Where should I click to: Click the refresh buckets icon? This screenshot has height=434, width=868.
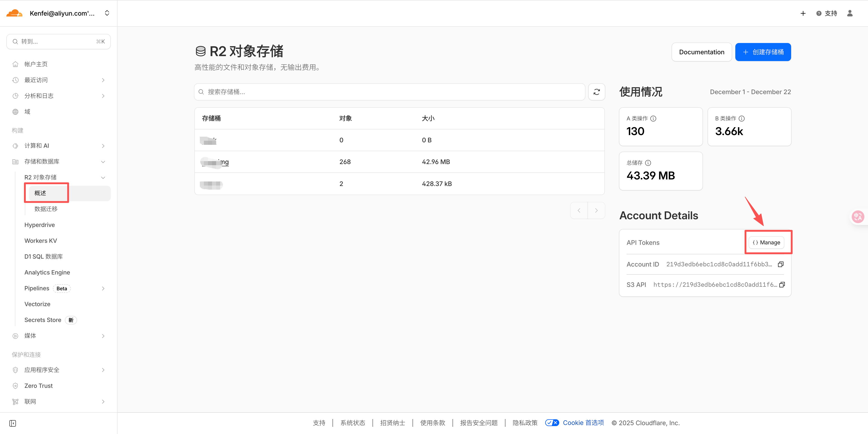coord(597,92)
